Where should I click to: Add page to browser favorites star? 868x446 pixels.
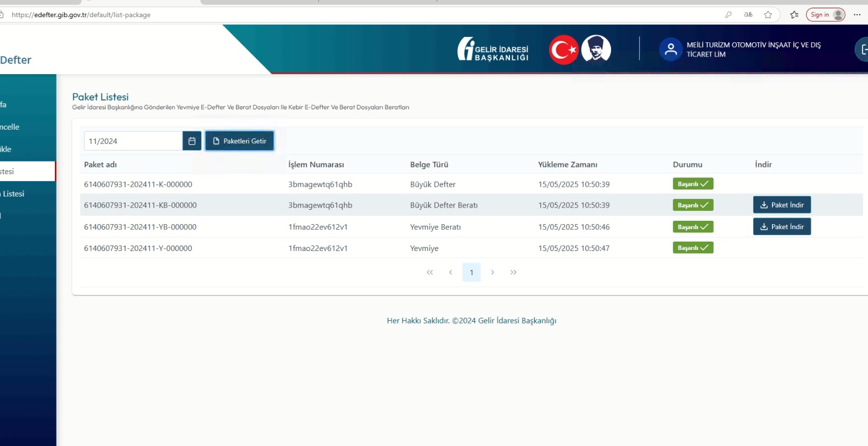768,15
